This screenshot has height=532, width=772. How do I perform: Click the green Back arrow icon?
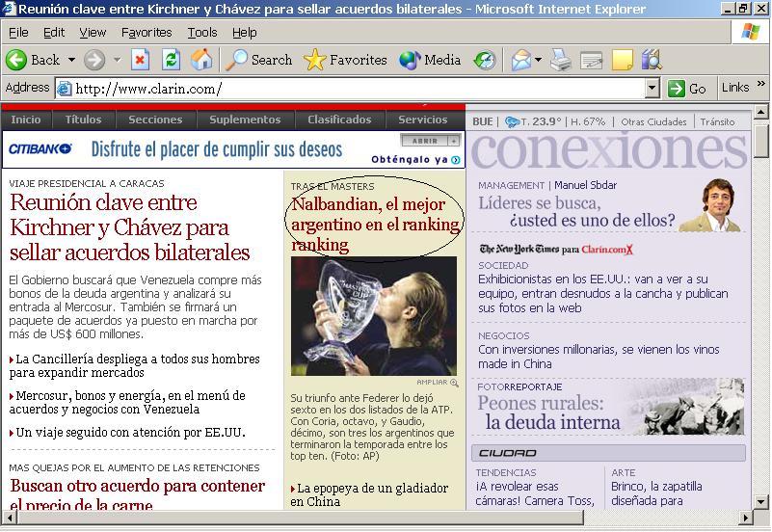pos(16,60)
